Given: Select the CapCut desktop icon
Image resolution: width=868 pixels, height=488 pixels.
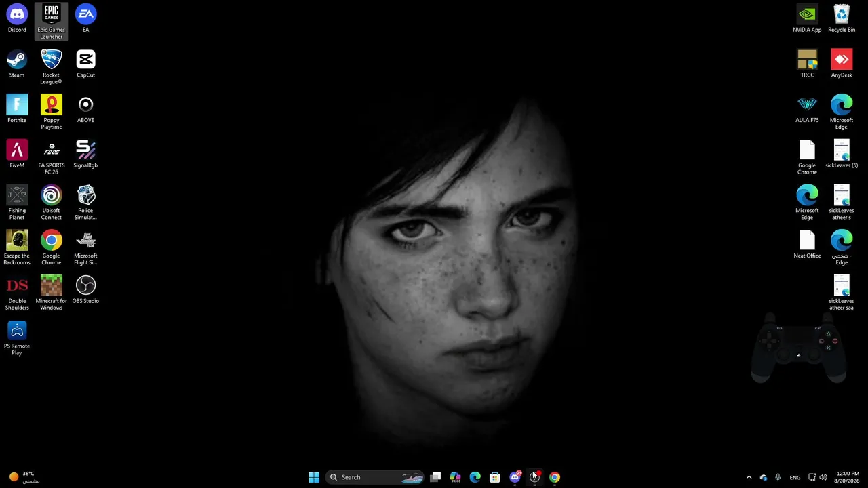Looking at the screenshot, I should [x=85, y=64].
